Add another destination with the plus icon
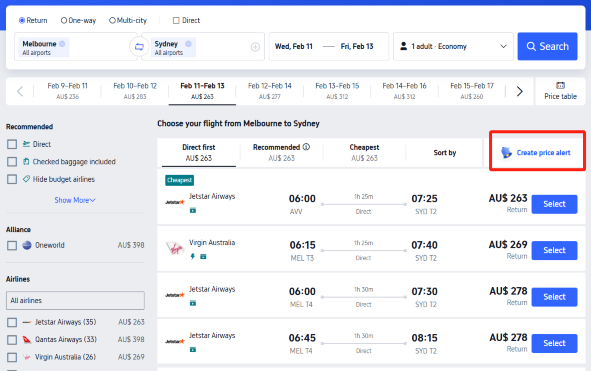 pos(255,47)
